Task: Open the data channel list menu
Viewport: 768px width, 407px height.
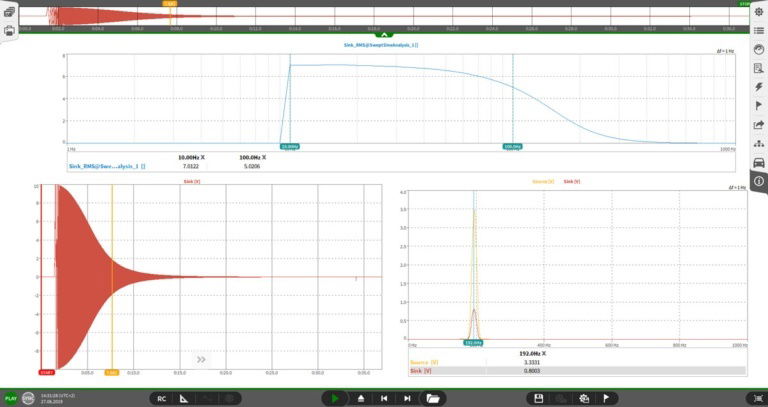Action: click(759, 30)
